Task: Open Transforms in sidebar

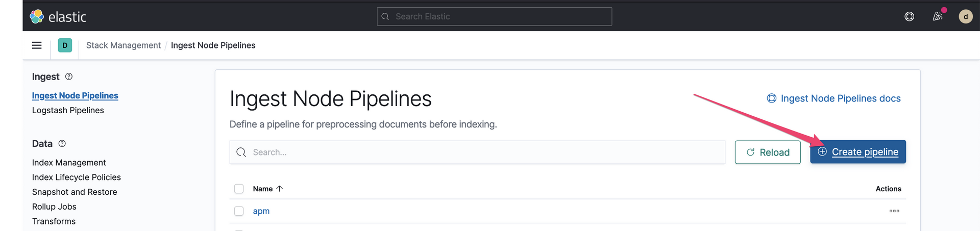Action: click(54, 221)
